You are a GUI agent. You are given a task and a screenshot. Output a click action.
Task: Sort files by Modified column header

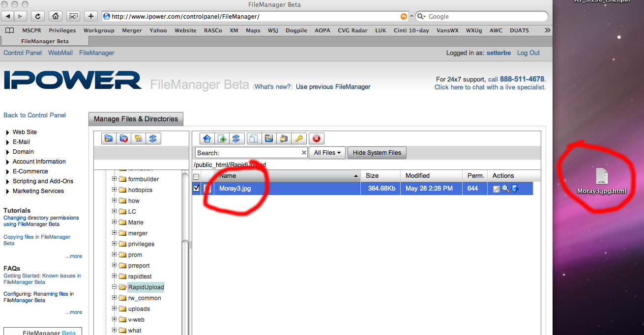[x=431, y=176]
